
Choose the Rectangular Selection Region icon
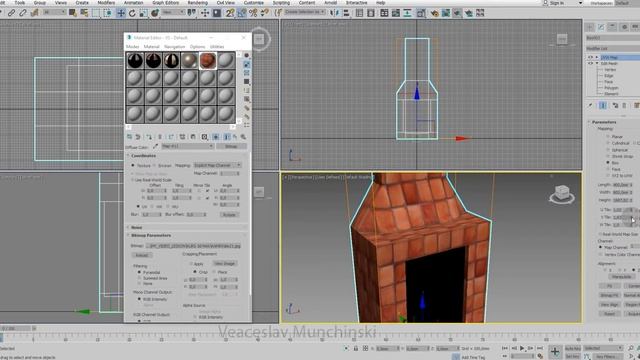pos(96,13)
